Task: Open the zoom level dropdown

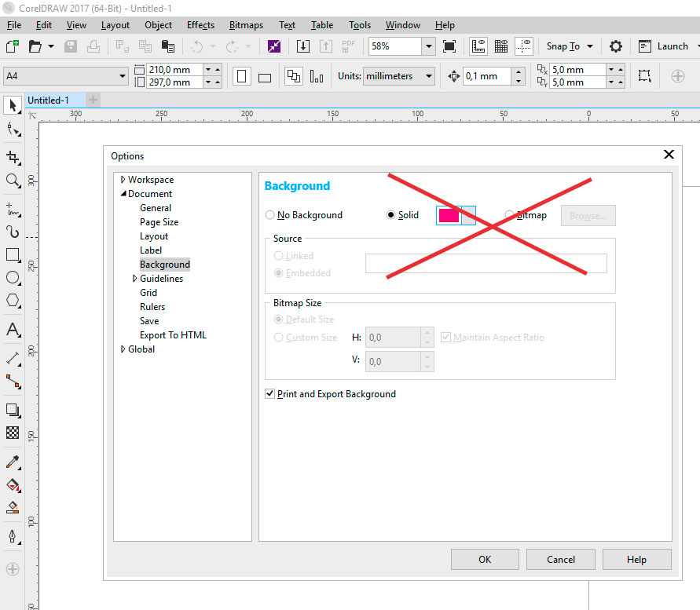Action: [429, 46]
